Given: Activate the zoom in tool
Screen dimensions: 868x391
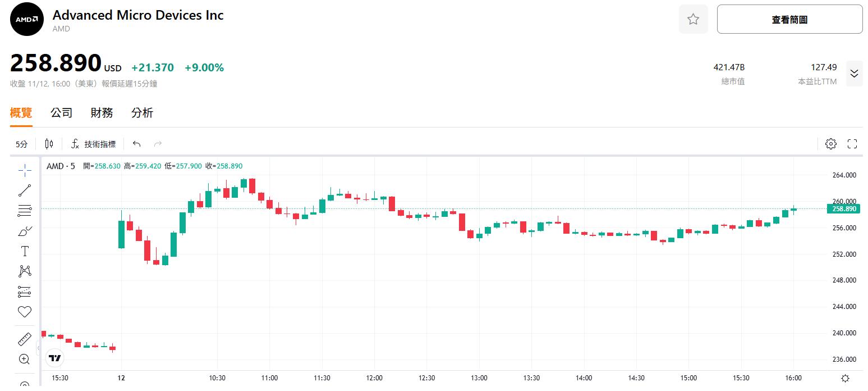Looking at the screenshot, I should pyautogui.click(x=25, y=359).
